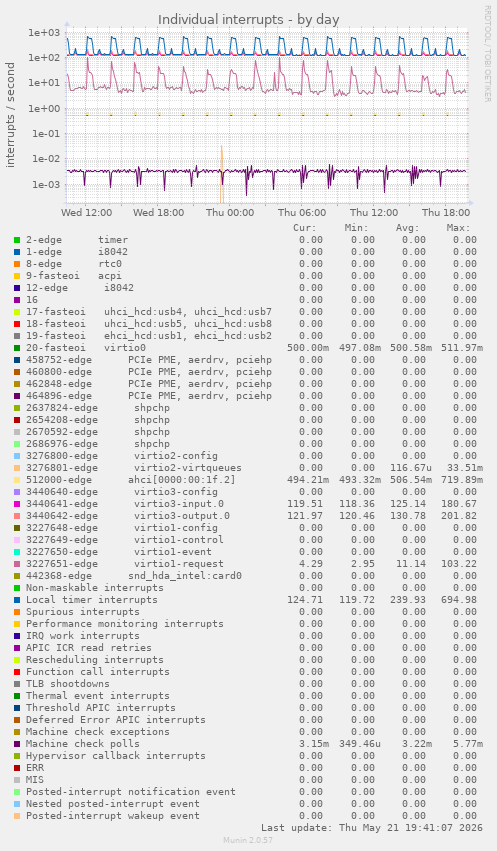The image size is (497, 851).
Task: Click the dark green swatch for 20-fasteoi virtio0
Action: click(x=17, y=348)
